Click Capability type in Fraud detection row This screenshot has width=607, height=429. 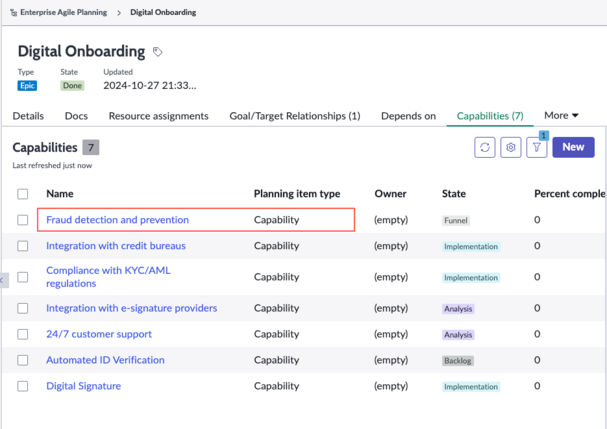[276, 220]
